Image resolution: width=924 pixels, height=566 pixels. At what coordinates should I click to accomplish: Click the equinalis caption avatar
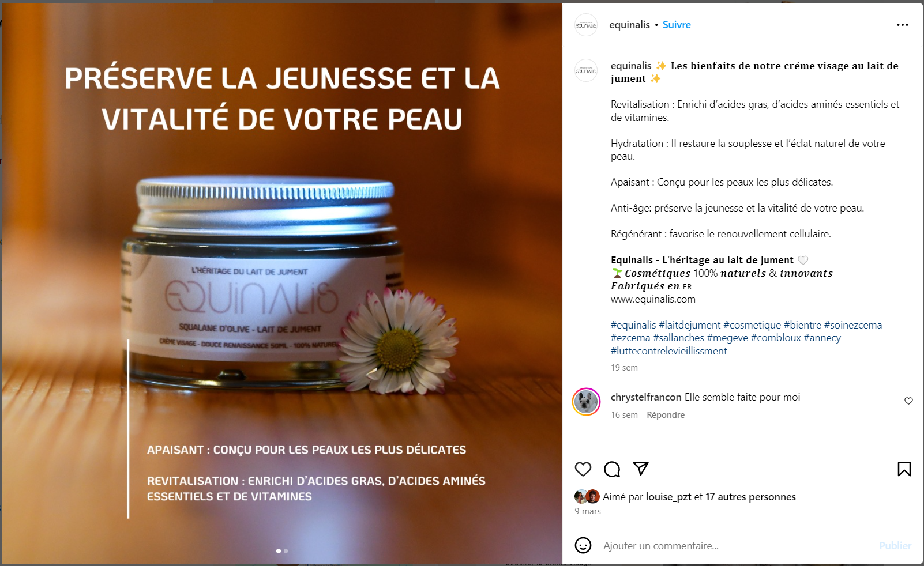(x=586, y=70)
